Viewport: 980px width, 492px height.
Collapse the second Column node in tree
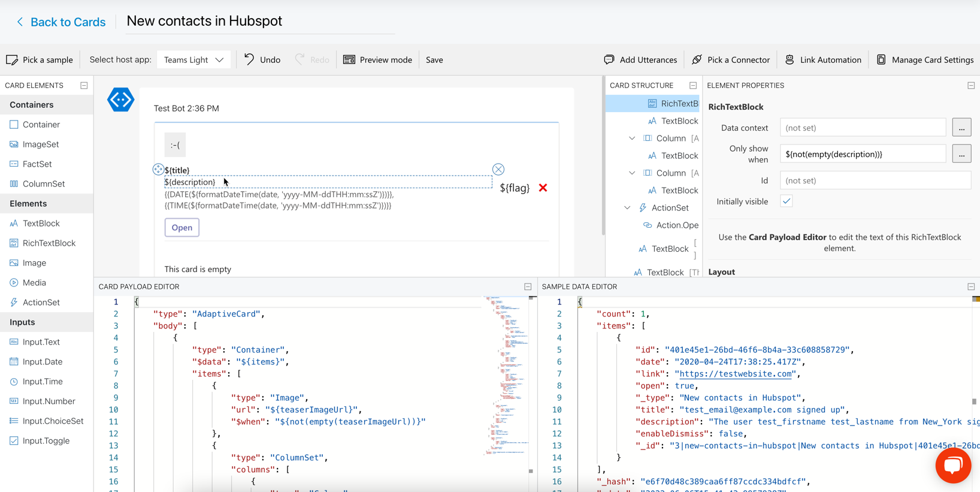[x=632, y=173]
